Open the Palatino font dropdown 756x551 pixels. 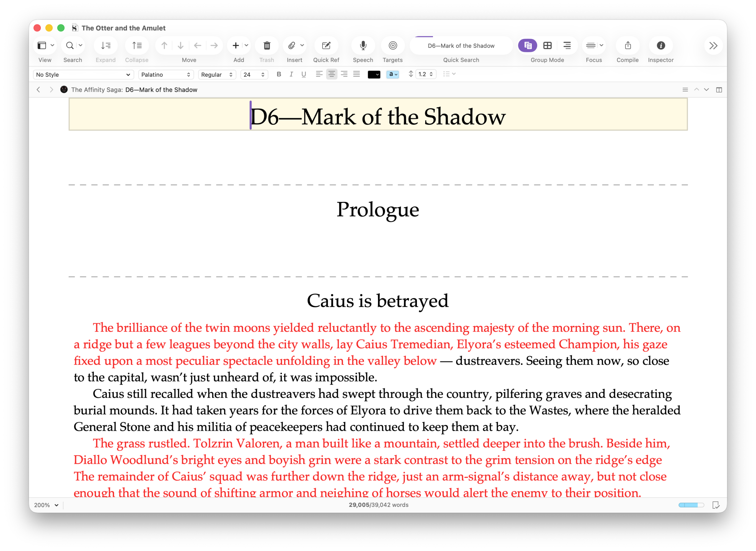point(166,75)
